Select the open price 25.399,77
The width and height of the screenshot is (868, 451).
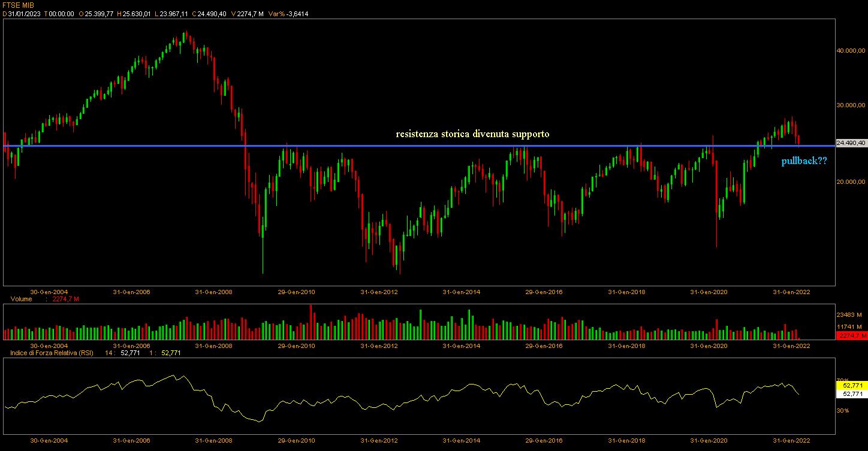[99, 14]
